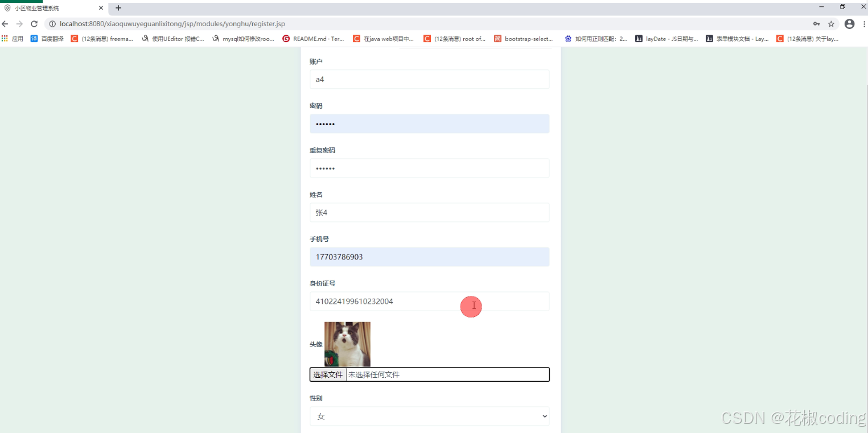
Task: Navigate back using the browser back arrow
Action: pos(6,24)
